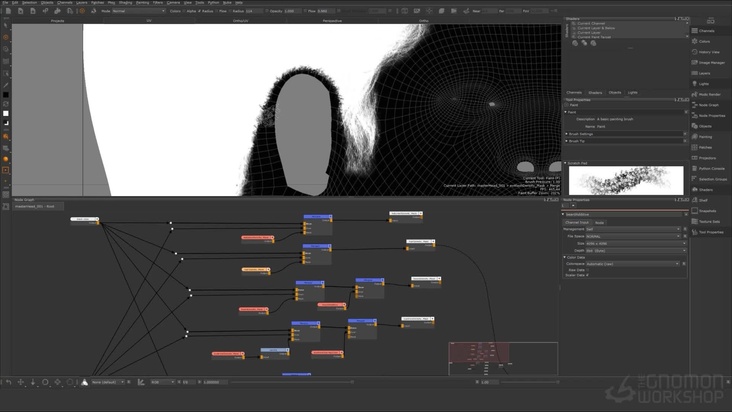Click the Scratch Pad brush preview
Viewport: 732px width, 412px height.
click(626, 181)
